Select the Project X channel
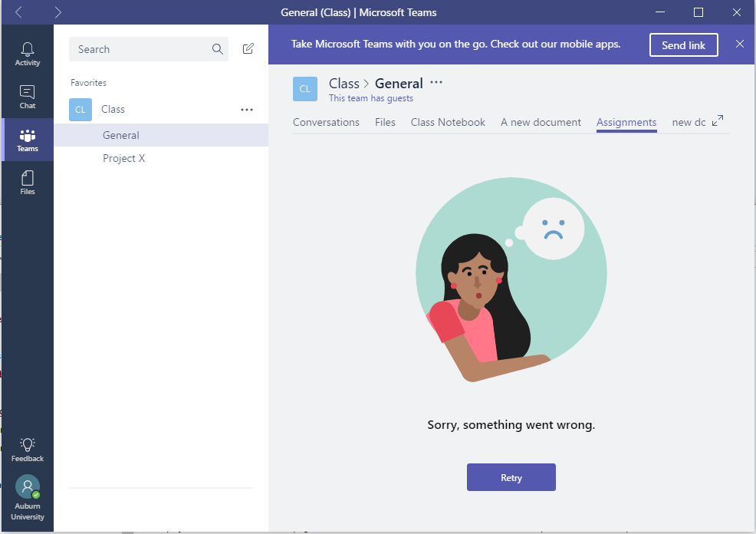This screenshot has width=756, height=534. [161, 158]
